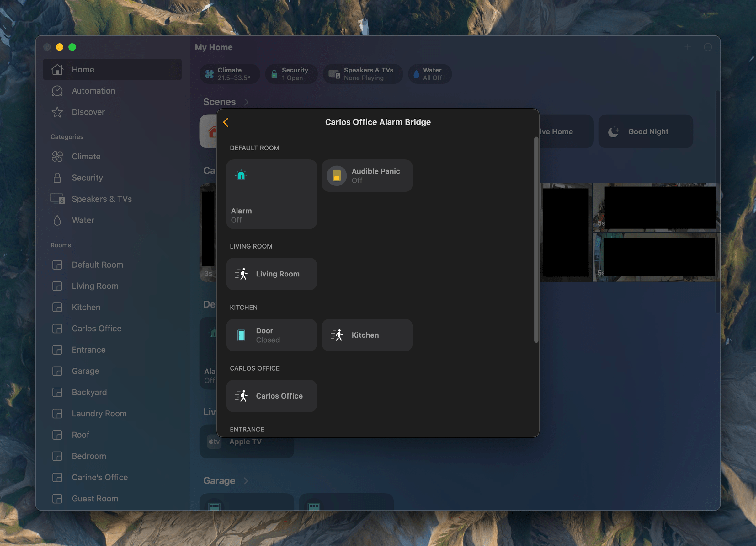Expand the Garage section arrow

(x=245, y=481)
